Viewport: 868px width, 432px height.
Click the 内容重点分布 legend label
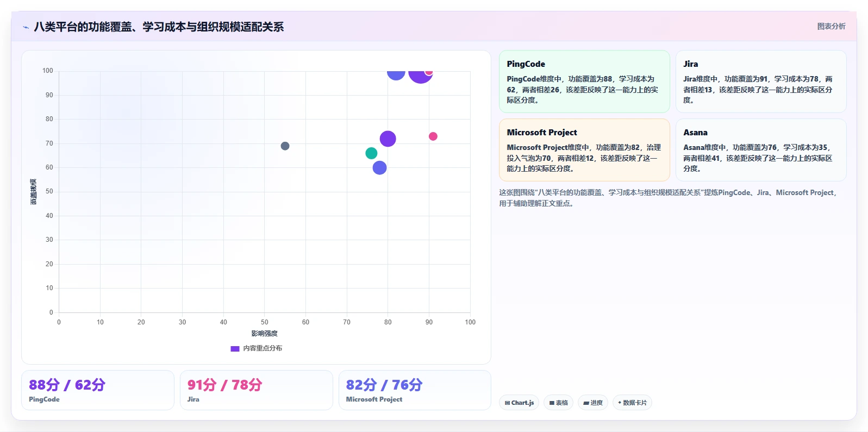[x=263, y=348]
